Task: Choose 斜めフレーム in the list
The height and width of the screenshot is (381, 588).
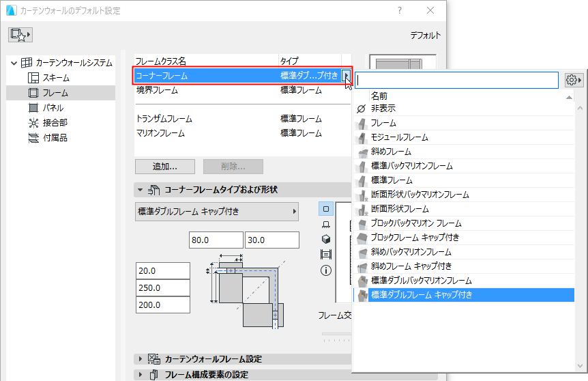Action: 464,152
